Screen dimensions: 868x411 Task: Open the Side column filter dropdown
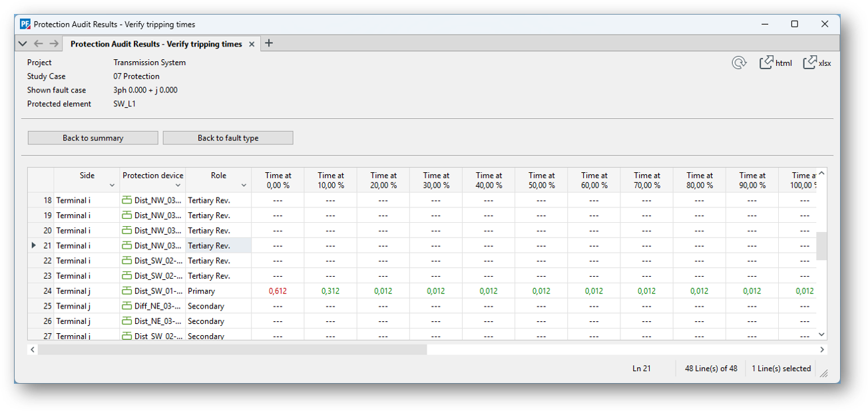pyautogui.click(x=112, y=186)
